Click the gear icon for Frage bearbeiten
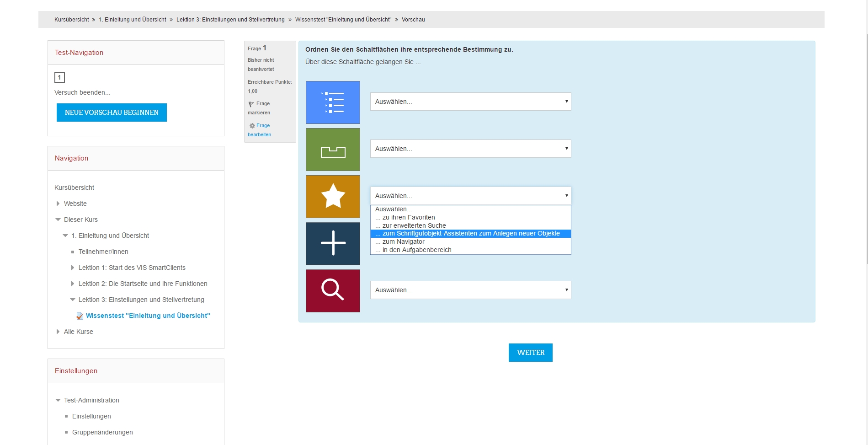Viewport: 868px width, 445px height. (x=252, y=126)
